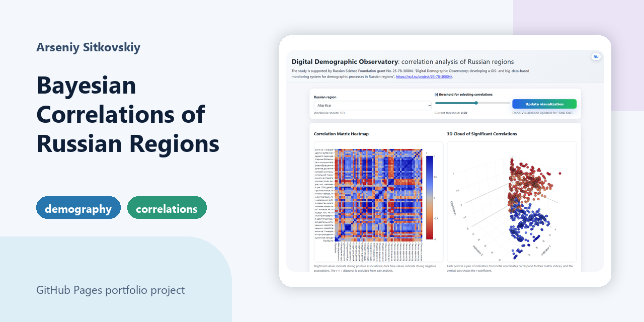
Task: Click the Correlation Matrix Heatmap heading
Action: (341, 134)
